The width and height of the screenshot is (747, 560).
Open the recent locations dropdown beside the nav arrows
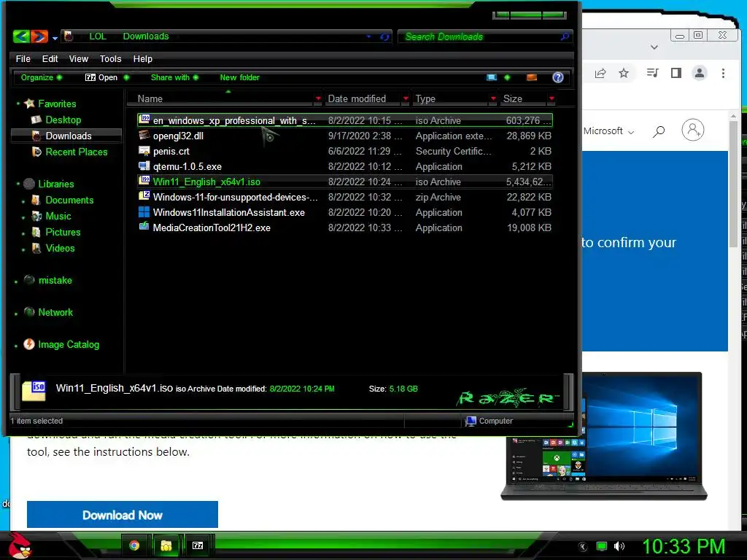55,38
